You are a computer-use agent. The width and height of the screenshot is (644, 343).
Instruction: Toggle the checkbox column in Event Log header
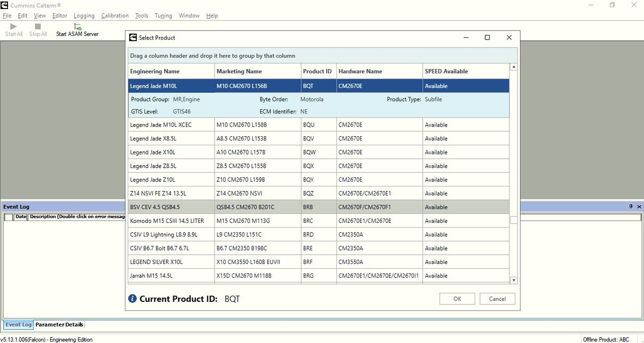[9, 217]
